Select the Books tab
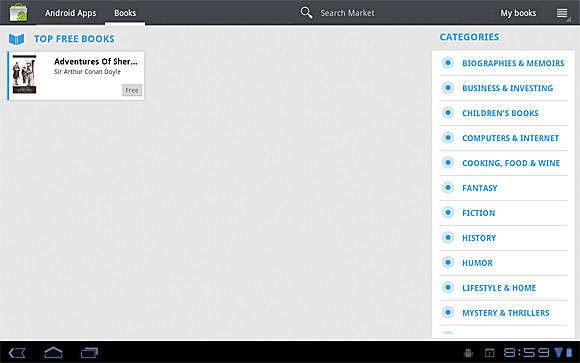 tap(125, 13)
